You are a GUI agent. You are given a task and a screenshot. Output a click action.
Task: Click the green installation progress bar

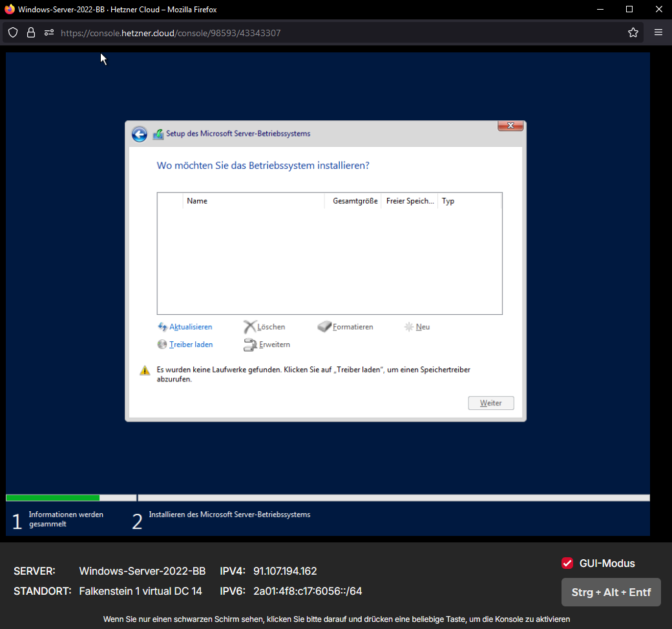(x=52, y=498)
